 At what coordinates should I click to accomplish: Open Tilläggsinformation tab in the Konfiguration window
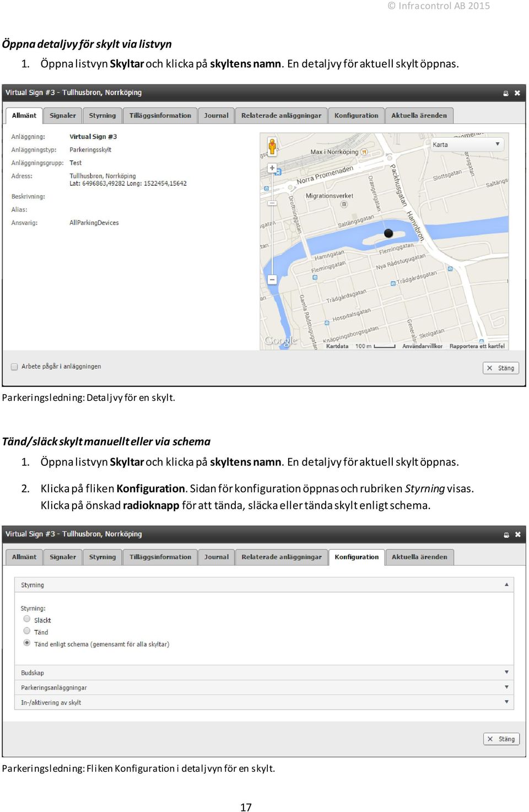click(x=160, y=557)
